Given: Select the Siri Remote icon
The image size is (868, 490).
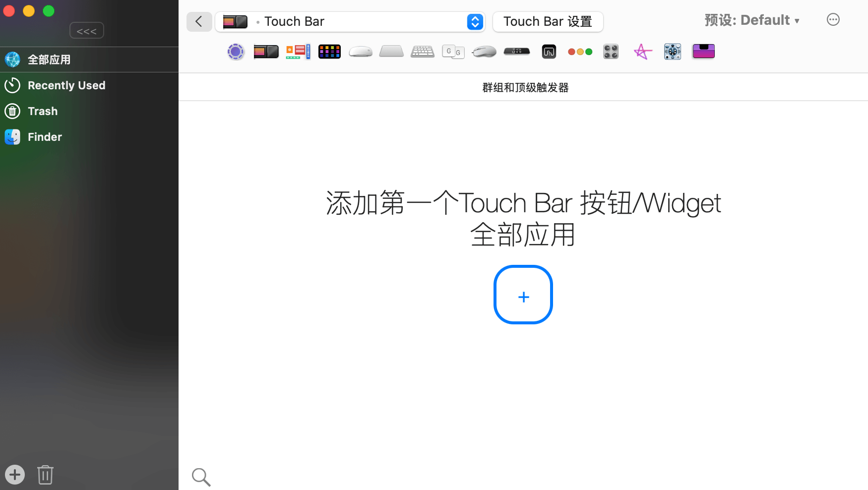Looking at the screenshot, I should pos(517,52).
